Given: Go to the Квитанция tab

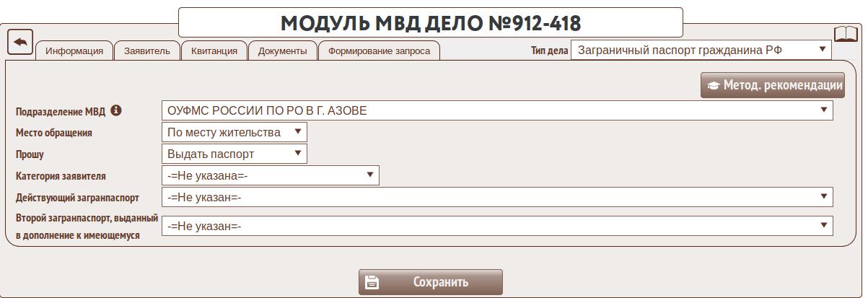Looking at the screenshot, I should pos(214,51).
